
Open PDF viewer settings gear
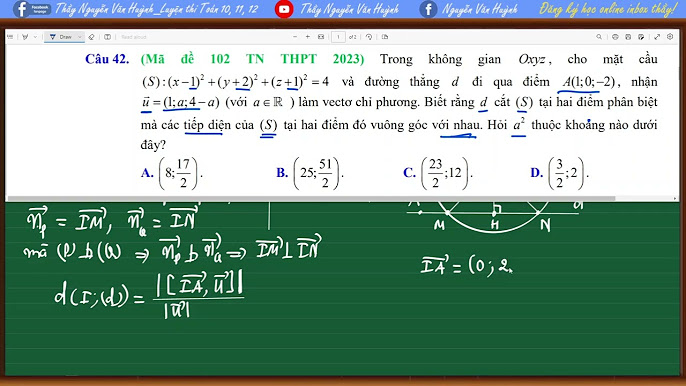coord(670,37)
